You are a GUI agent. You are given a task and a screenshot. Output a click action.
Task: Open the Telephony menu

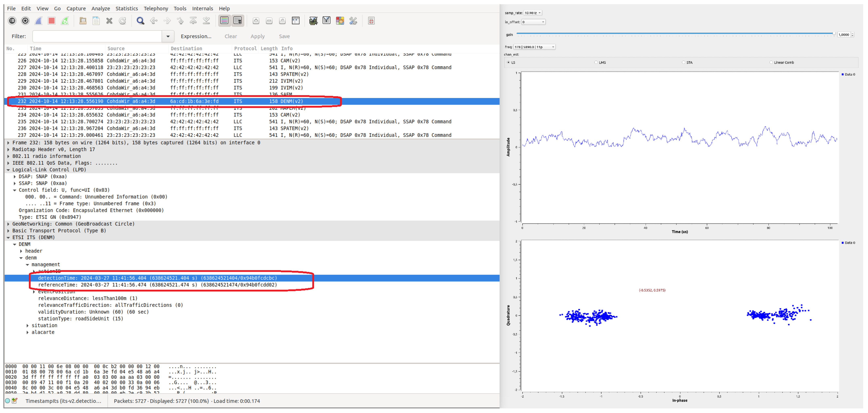pyautogui.click(x=156, y=8)
